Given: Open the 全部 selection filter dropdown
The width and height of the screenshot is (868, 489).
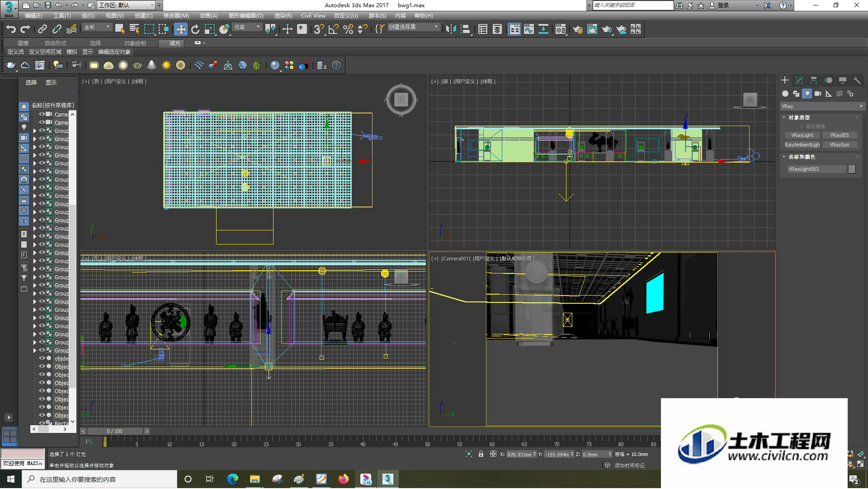Looking at the screenshot, I should point(97,28).
